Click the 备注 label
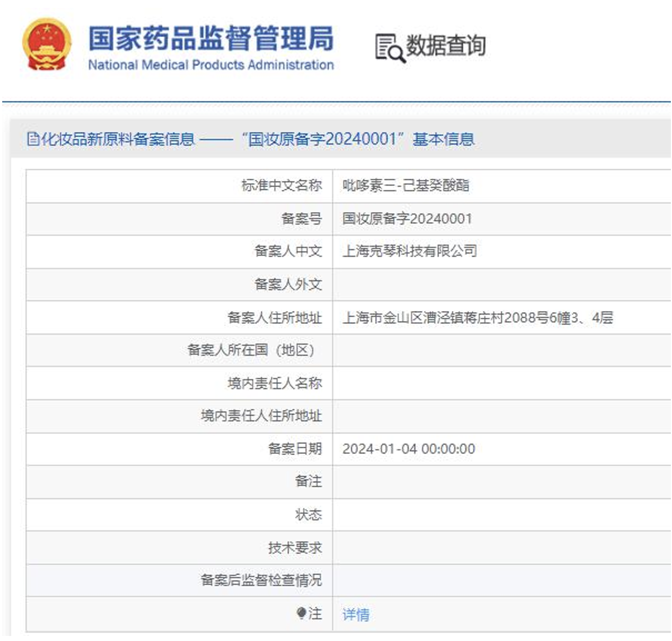The image size is (672, 641). click(308, 481)
